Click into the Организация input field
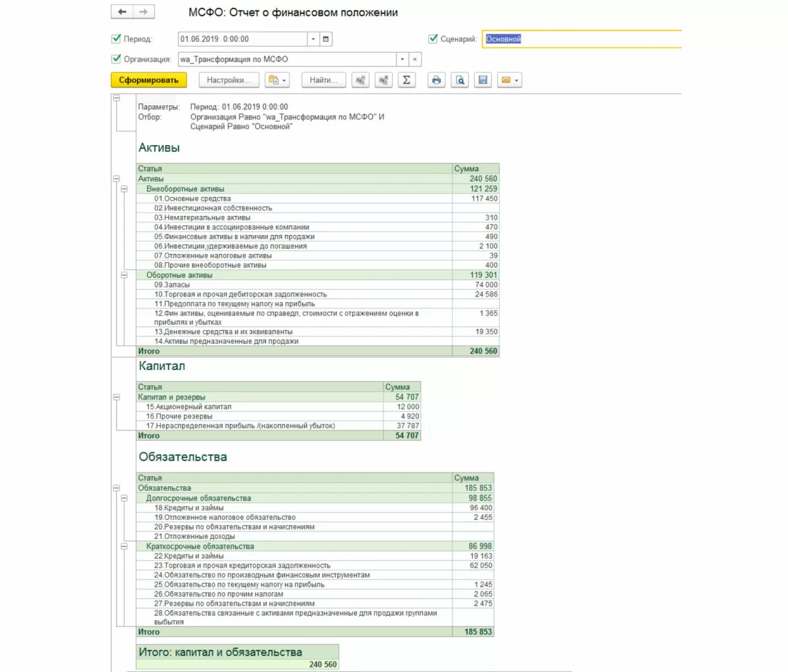Image resolution: width=788 pixels, height=672 pixels. (x=287, y=59)
